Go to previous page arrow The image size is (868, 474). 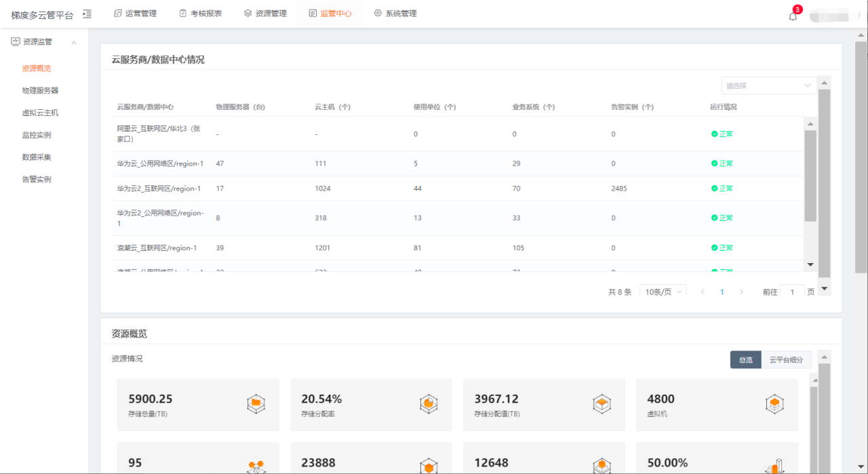coord(703,292)
